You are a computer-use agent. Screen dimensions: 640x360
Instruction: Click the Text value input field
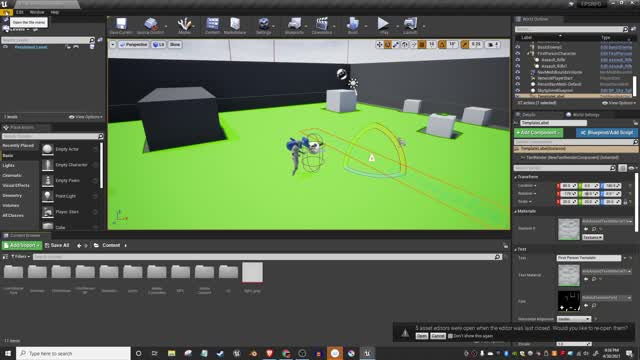point(589,258)
